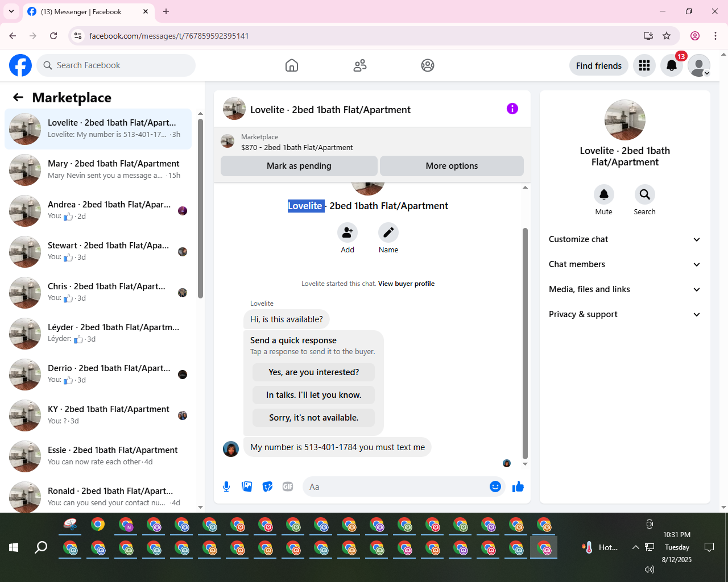The image size is (728, 582).
Task: Open the Chrome tab search dropdown
Action: click(11, 11)
